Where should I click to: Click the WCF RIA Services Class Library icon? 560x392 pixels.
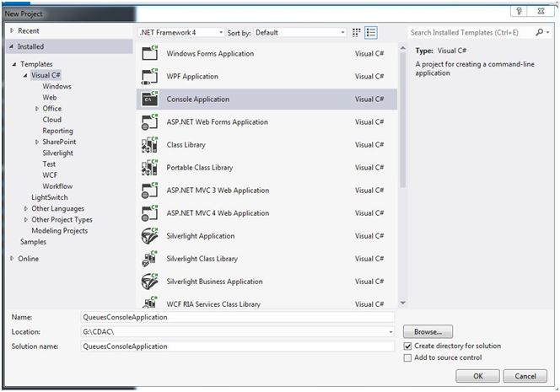click(x=149, y=303)
